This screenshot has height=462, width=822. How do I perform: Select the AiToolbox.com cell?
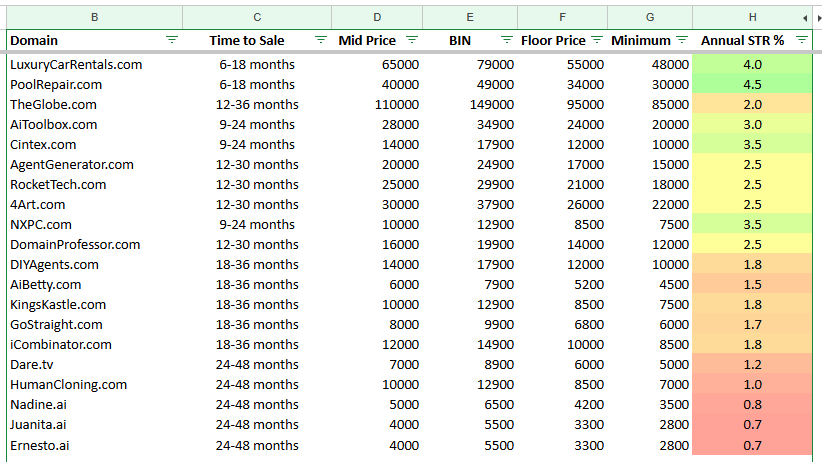(x=94, y=124)
